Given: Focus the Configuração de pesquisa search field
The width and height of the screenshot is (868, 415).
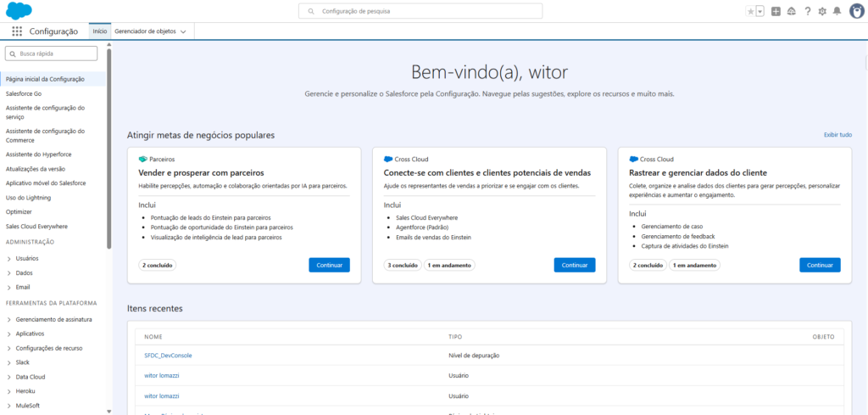Looking at the screenshot, I should (420, 11).
